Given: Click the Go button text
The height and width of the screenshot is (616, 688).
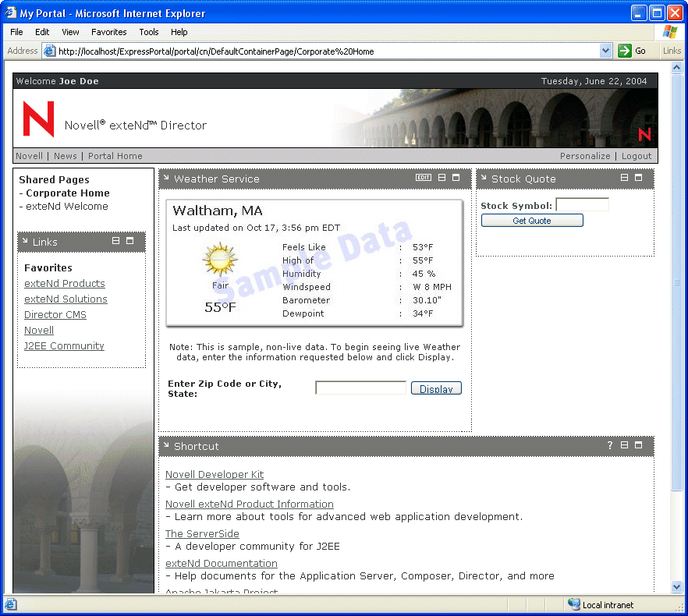Looking at the screenshot, I should pyautogui.click(x=640, y=51).
